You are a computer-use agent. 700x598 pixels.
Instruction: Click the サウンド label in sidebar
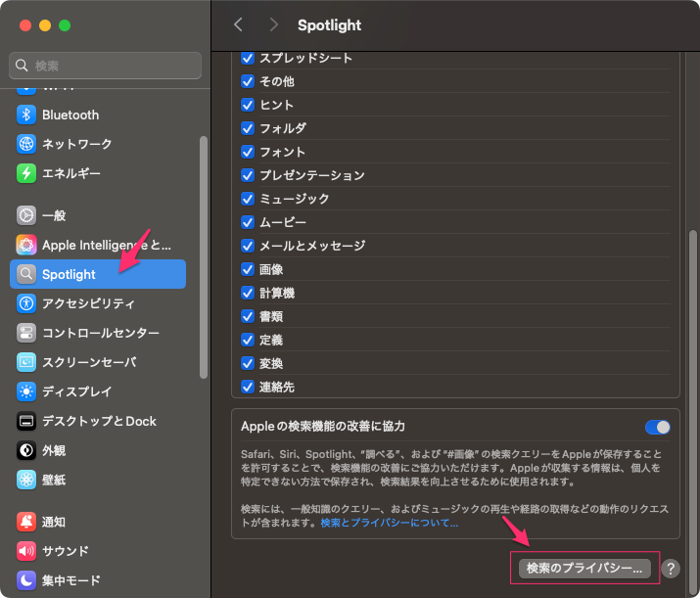(66, 551)
